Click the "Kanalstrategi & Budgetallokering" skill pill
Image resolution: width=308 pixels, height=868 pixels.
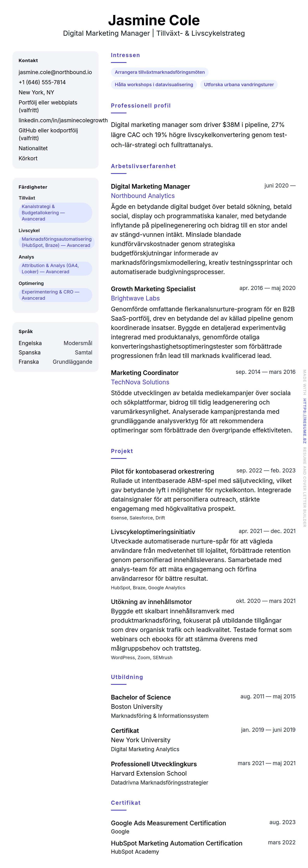pyautogui.click(x=55, y=213)
